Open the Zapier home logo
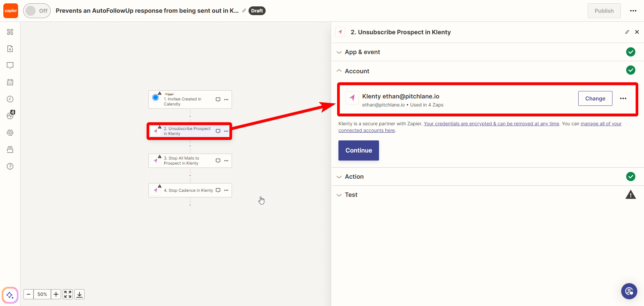This screenshot has width=644, height=306. [11, 11]
